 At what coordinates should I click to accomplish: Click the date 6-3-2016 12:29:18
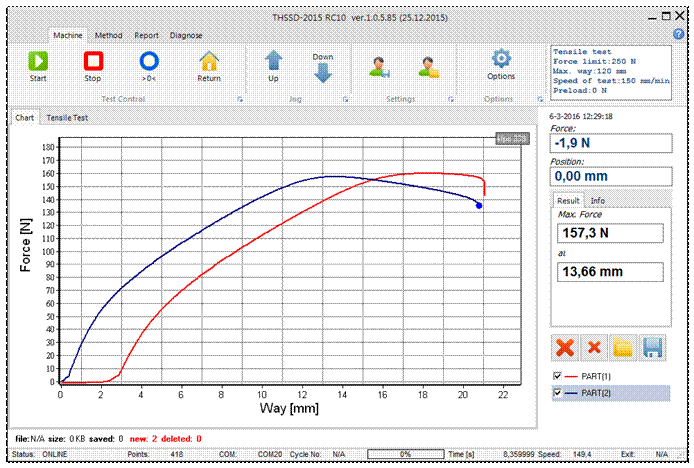point(581,116)
